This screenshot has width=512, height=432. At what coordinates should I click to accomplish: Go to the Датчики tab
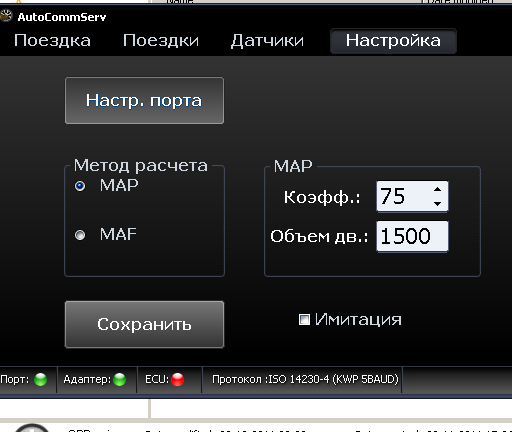267,41
